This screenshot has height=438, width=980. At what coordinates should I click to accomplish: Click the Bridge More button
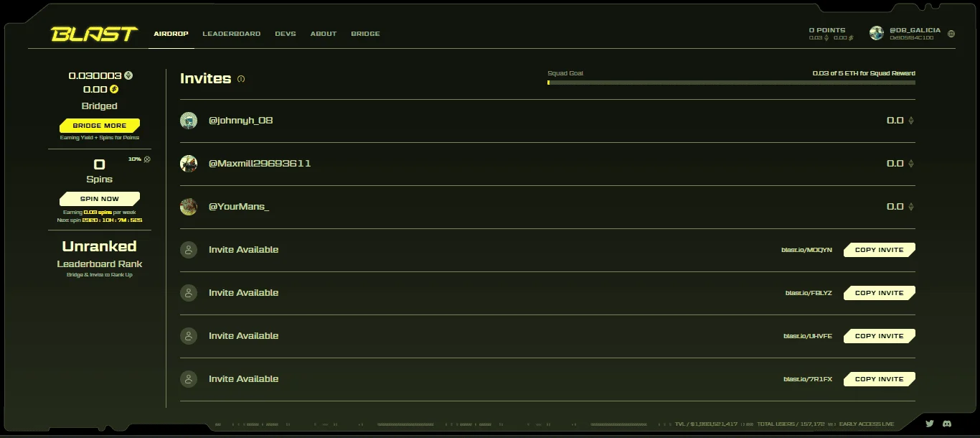100,126
